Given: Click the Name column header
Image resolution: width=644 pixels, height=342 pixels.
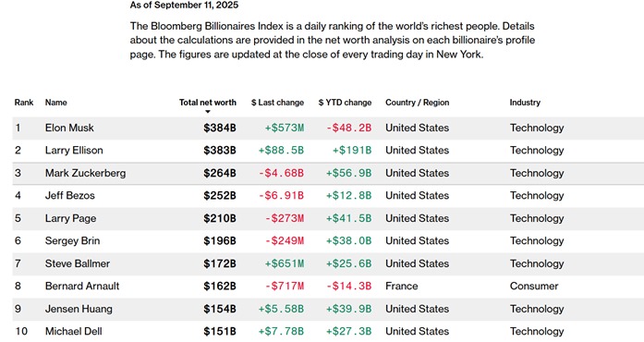Looking at the screenshot, I should 55,103.
